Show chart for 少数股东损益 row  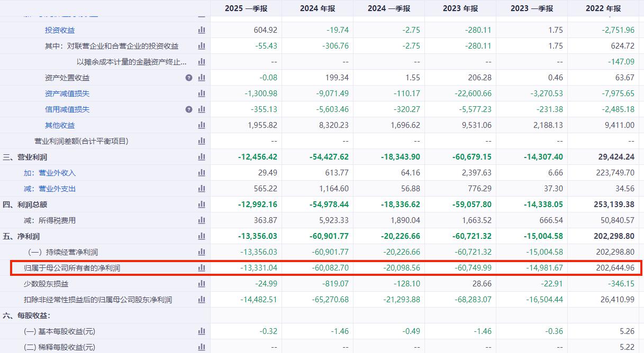pos(201,284)
